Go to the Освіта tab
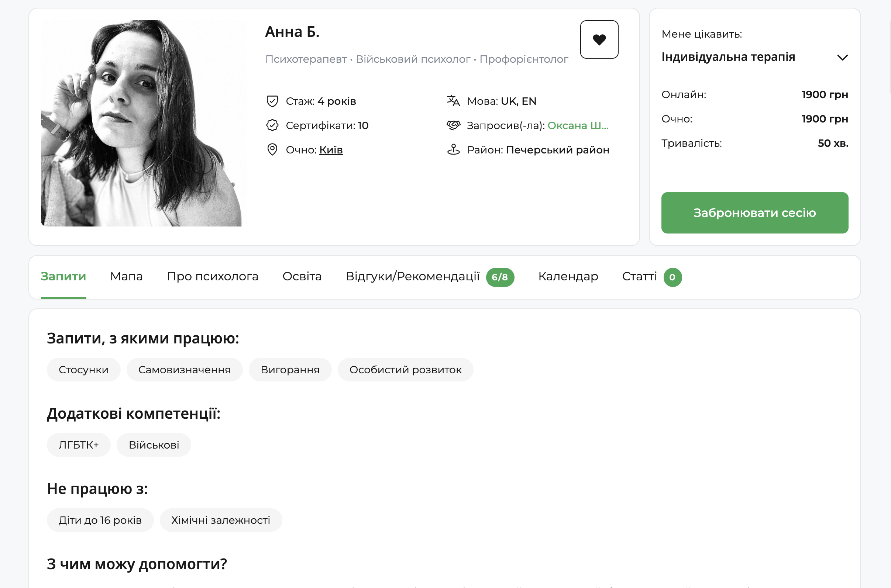This screenshot has width=891, height=588. pyautogui.click(x=302, y=277)
